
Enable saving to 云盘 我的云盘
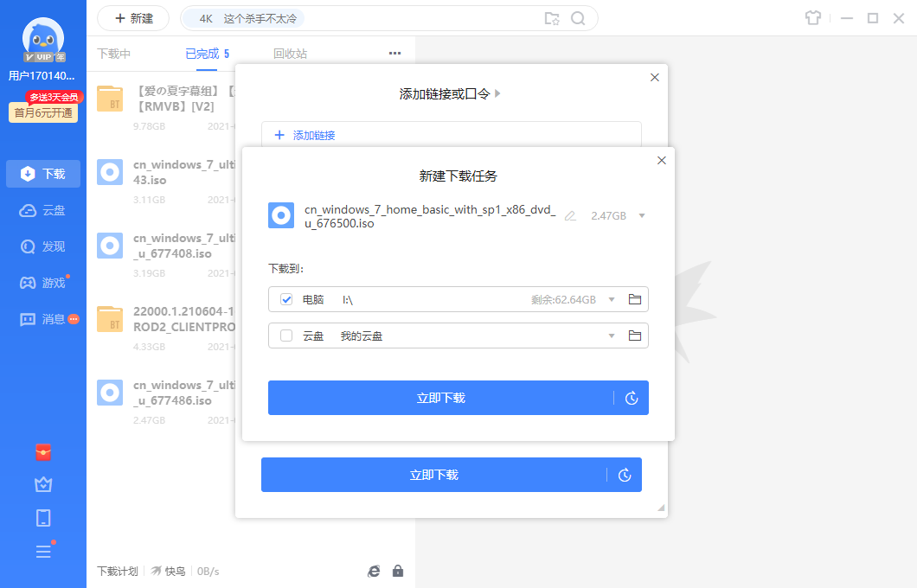286,336
